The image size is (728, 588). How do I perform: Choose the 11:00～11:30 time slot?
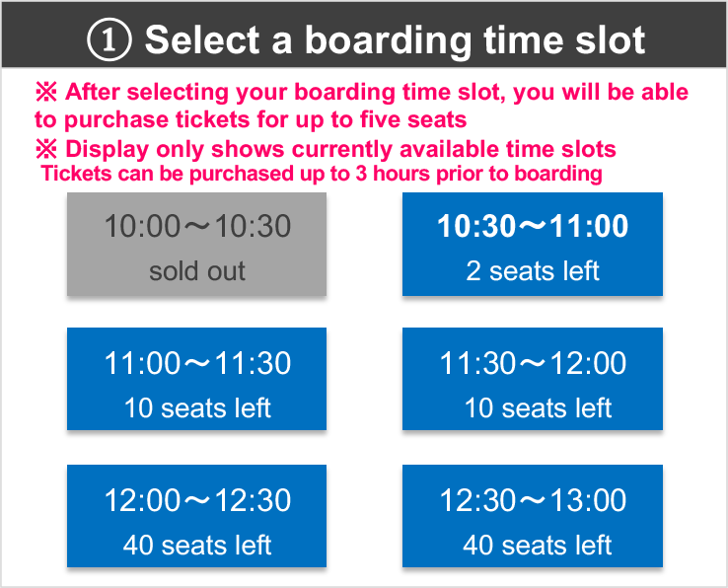[197, 380]
